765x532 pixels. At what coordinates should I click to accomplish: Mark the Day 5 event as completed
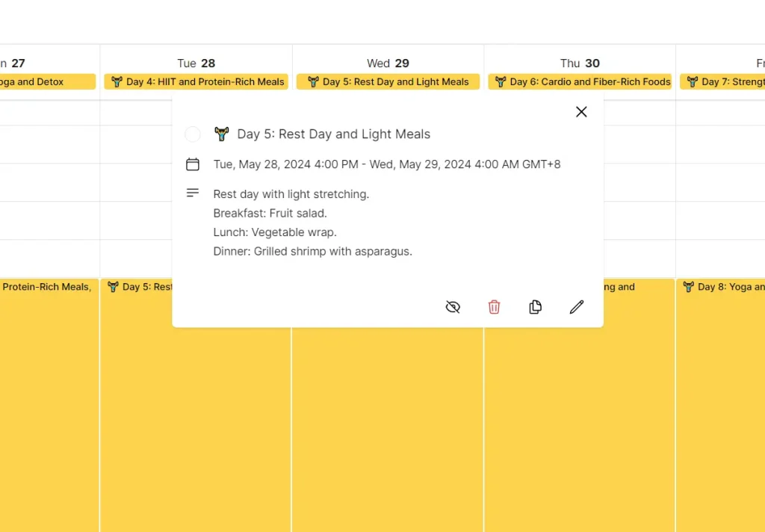[192, 134]
